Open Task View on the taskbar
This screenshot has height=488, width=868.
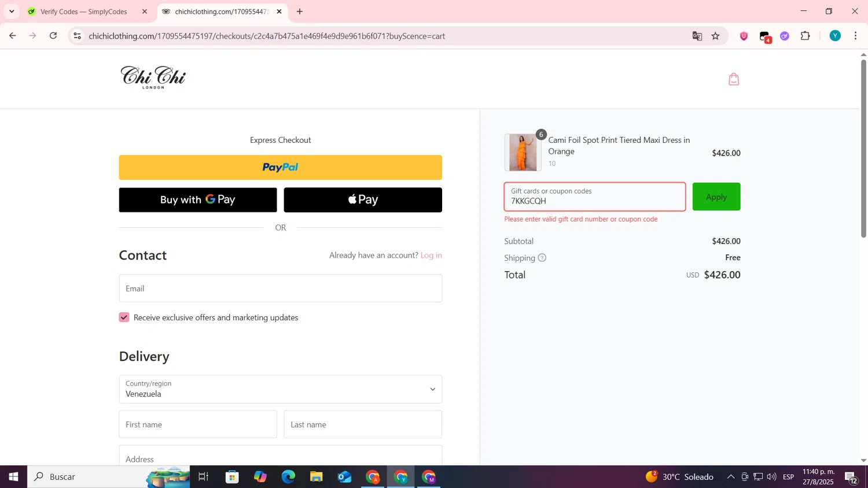(203, 477)
